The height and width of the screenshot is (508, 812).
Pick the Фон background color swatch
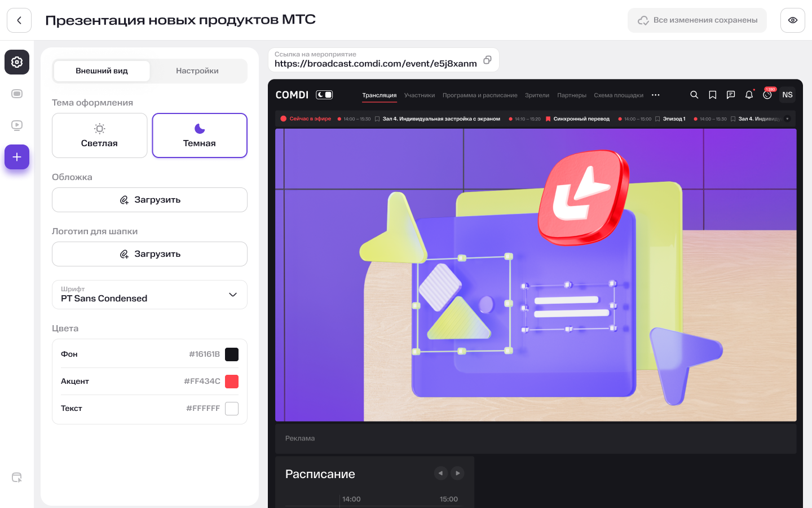[x=232, y=354]
